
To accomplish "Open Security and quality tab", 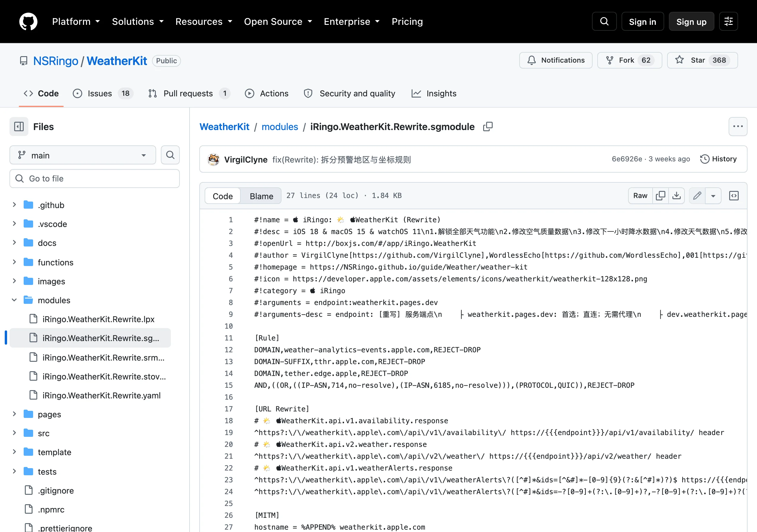I will click(x=350, y=94).
